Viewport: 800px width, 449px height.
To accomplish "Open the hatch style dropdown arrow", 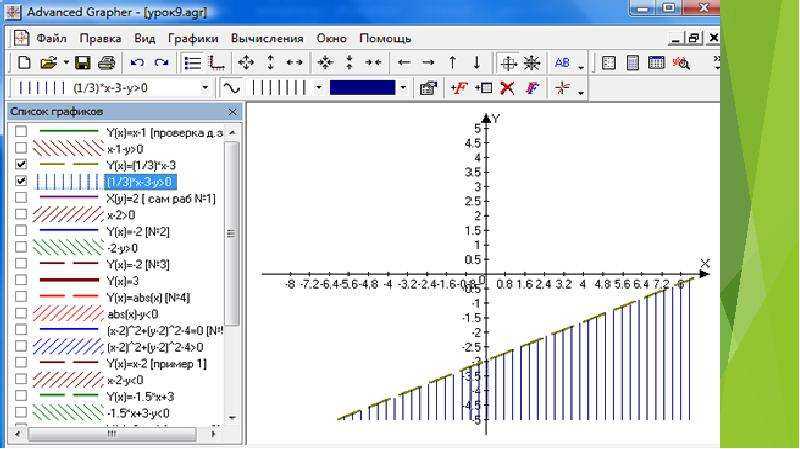I will coord(319,88).
